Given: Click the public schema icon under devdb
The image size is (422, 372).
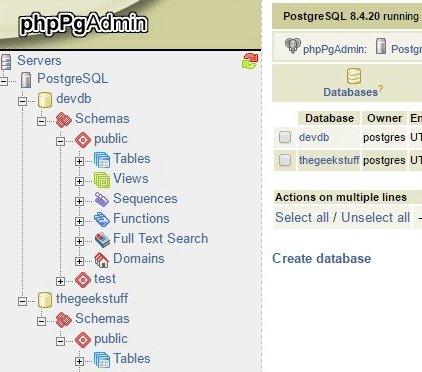Looking at the screenshot, I should (x=83, y=140).
